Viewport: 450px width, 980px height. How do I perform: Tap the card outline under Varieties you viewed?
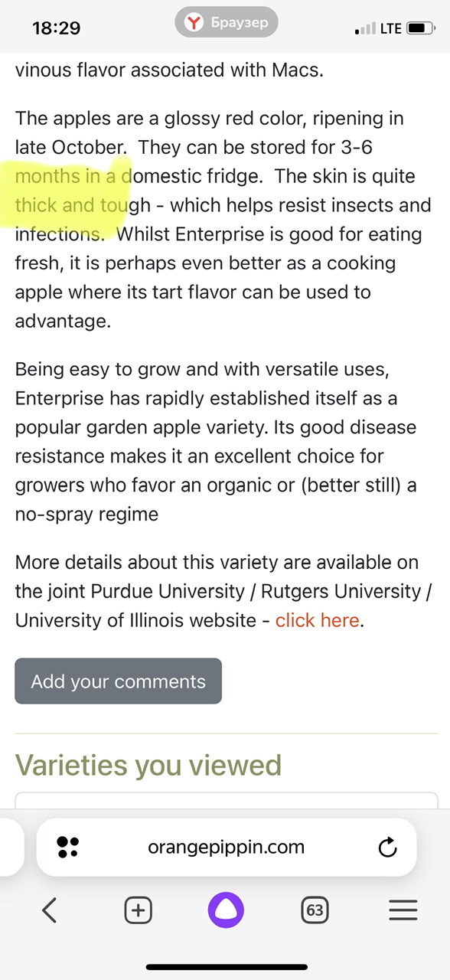coord(227,799)
